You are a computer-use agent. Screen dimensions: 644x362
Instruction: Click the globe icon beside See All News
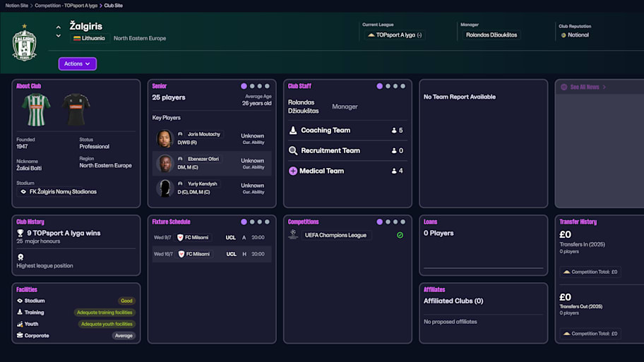click(x=564, y=87)
